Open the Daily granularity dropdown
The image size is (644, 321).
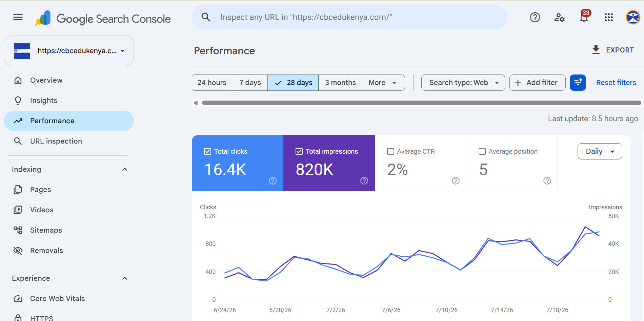coord(600,151)
